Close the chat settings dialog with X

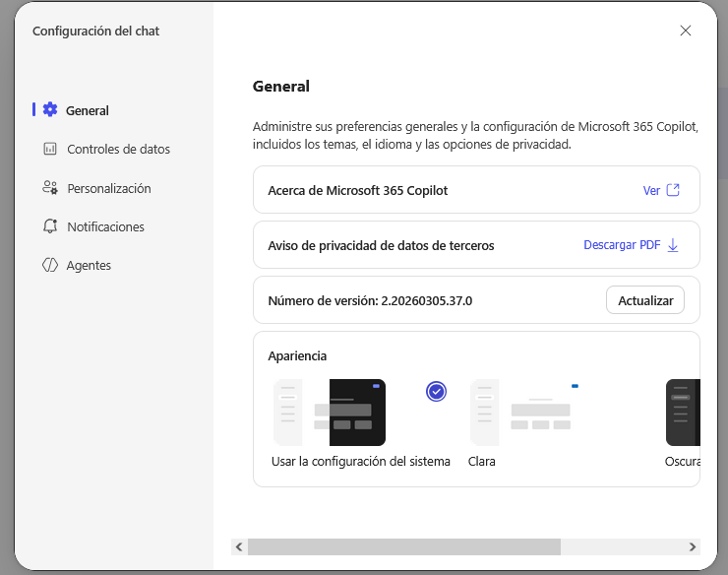(686, 31)
